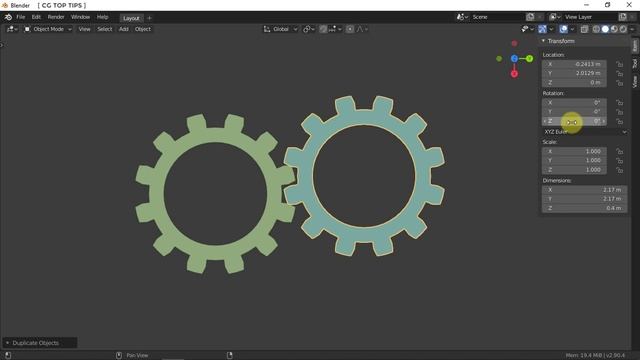Screen dimensions: 640x360
Task: Lock Scale Z
Action: pyautogui.click(x=620, y=170)
